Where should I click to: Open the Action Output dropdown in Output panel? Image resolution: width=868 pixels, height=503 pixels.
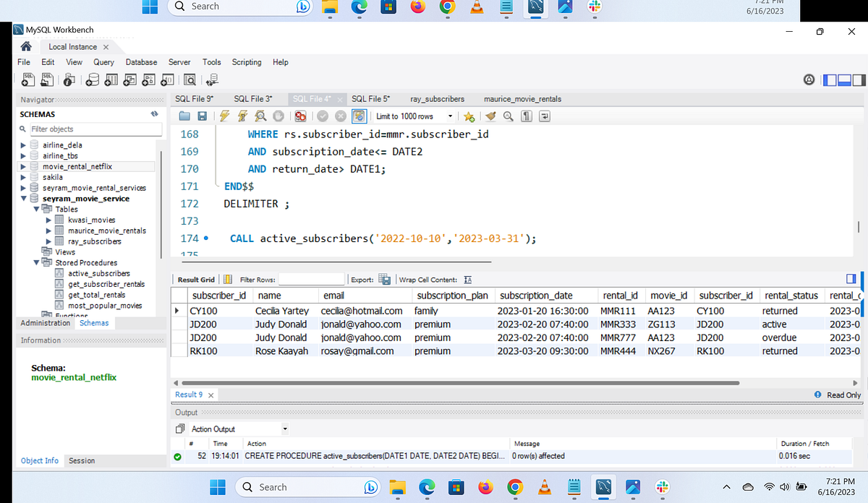coord(283,428)
